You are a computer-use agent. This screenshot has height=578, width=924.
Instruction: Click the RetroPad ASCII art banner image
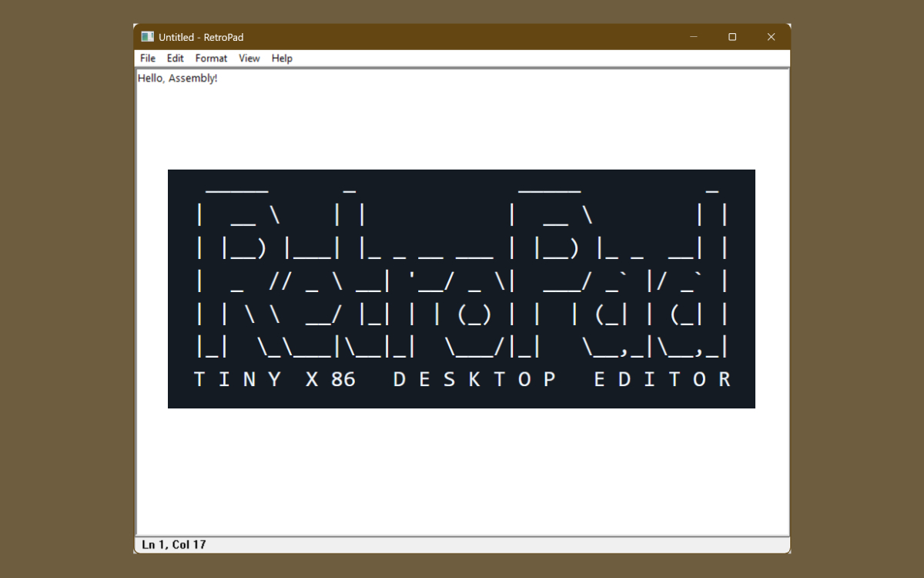461,289
